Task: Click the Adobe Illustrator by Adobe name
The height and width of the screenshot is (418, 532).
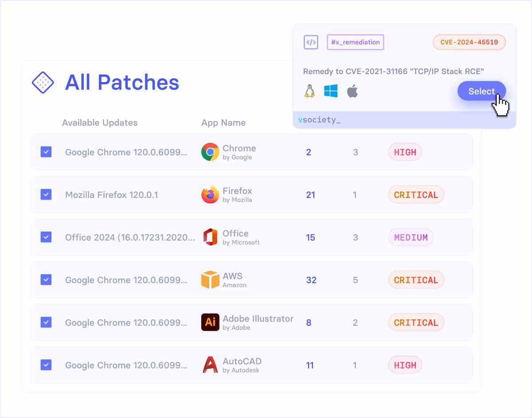Action: (x=258, y=322)
